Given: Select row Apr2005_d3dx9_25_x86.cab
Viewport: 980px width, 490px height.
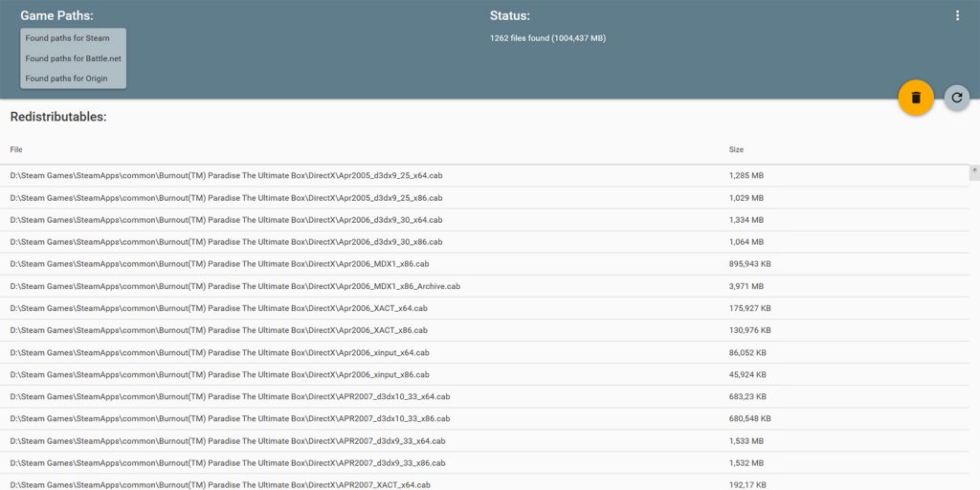Looking at the screenshot, I should pos(484,197).
